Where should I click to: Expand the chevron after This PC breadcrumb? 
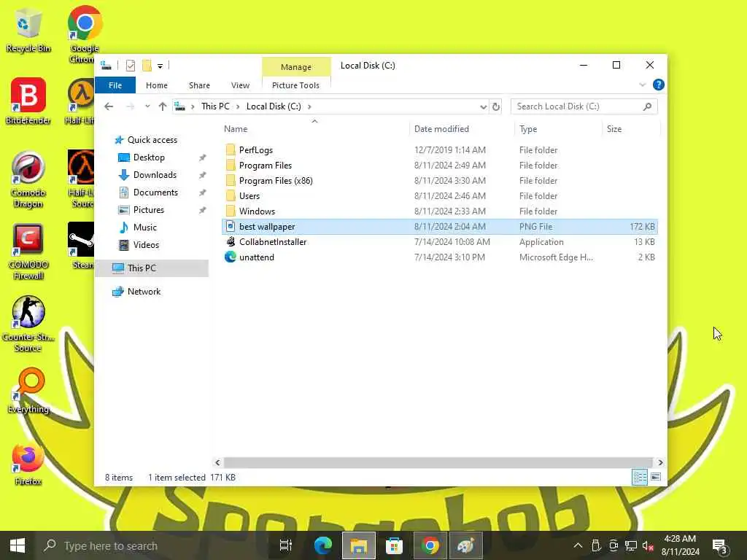coord(238,106)
